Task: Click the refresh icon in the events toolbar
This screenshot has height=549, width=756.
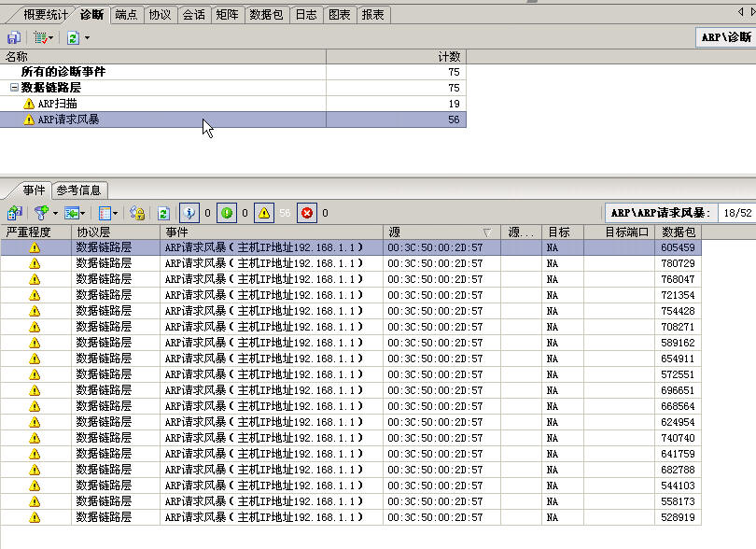Action: click(x=163, y=213)
